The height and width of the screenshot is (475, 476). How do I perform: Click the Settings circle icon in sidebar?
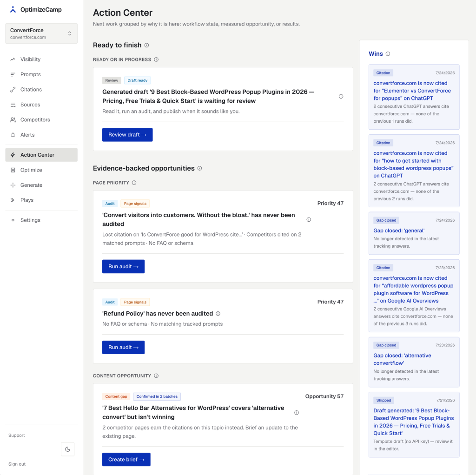[13, 220]
